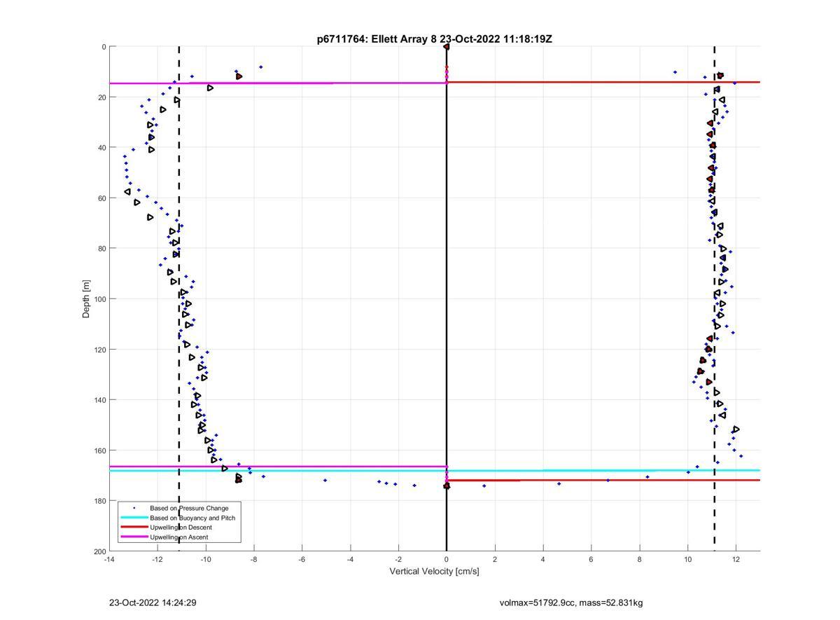Click the '-14' x-axis tick label
The width and height of the screenshot is (840, 620).
109,559
